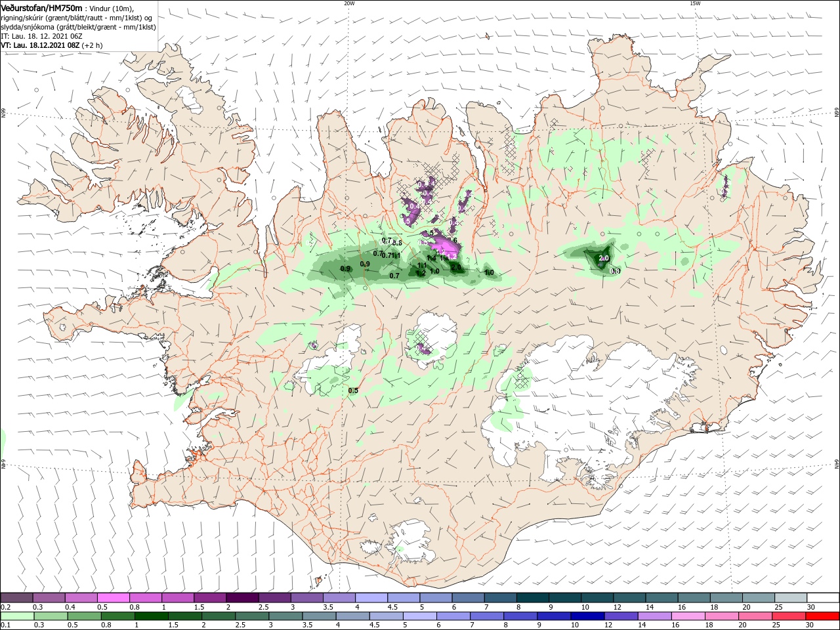This screenshot has width=840, height=630.
Task: Pick the rain scale swatch between 2 and 2.5
Action: (x=219, y=616)
